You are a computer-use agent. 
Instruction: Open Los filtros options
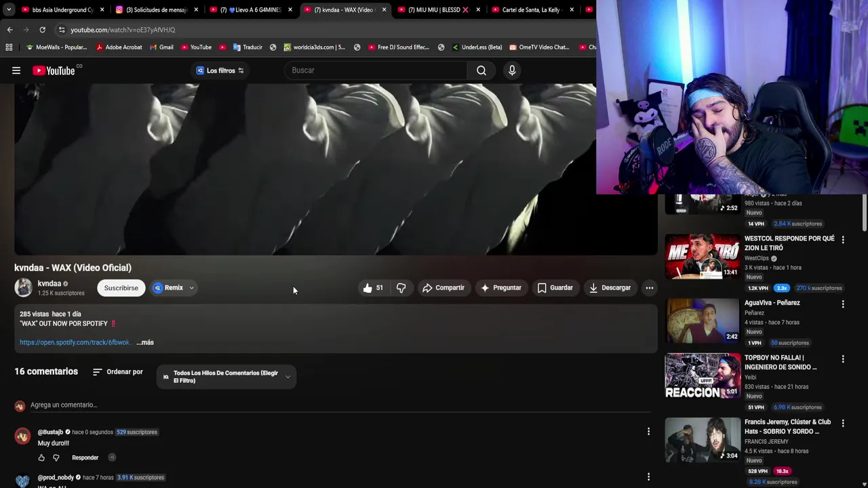(x=220, y=70)
